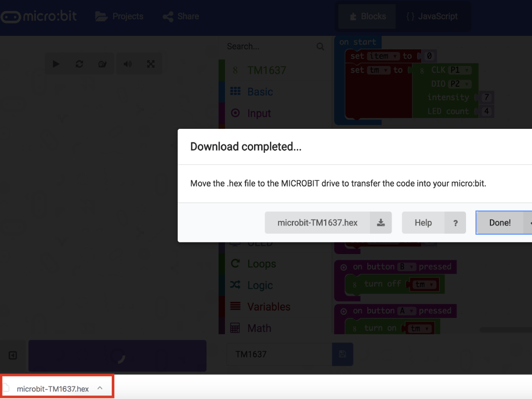This screenshot has height=399, width=532.
Task: Select the turn off block
Action: tap(382, 284)
